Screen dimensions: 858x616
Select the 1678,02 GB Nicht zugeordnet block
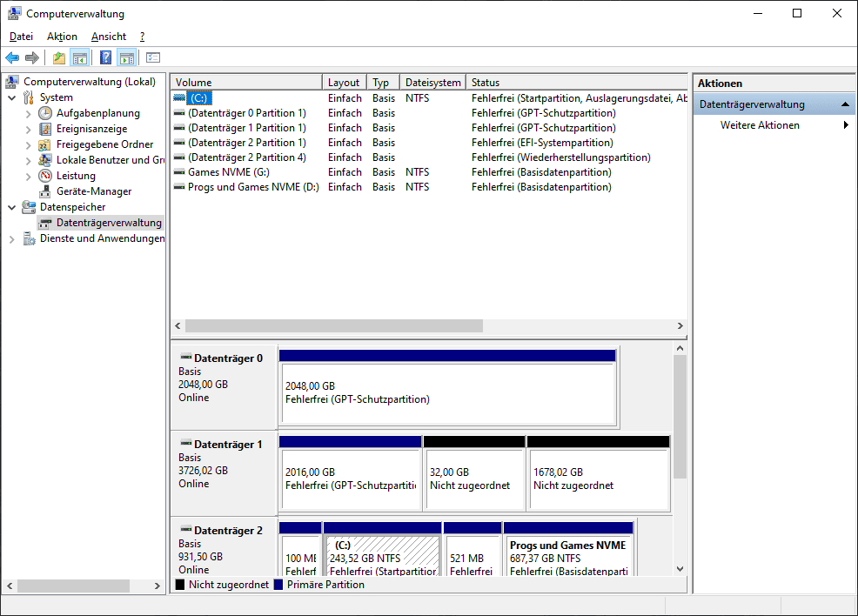click(599, 474)
